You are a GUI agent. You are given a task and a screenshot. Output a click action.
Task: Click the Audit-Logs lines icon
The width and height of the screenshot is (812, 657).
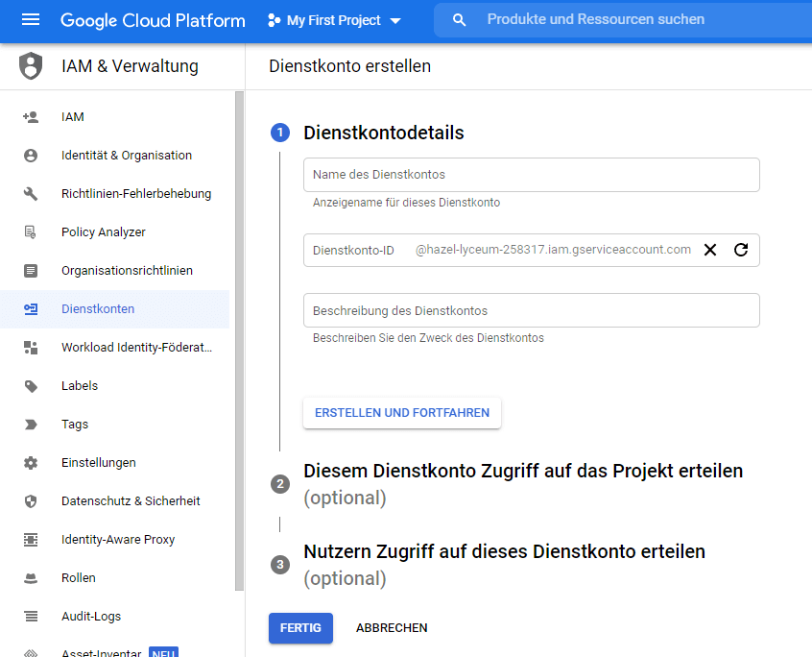31,616
